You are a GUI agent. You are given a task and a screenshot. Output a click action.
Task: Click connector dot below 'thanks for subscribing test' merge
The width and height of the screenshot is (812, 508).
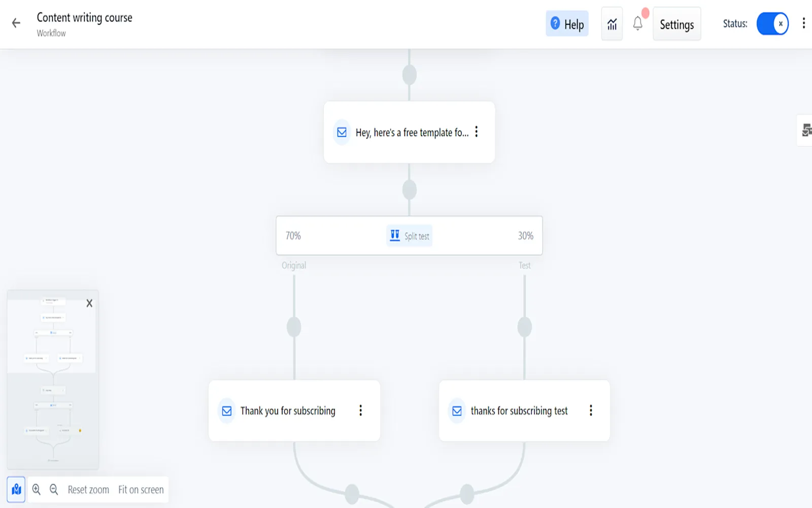[x=467, y=494]
